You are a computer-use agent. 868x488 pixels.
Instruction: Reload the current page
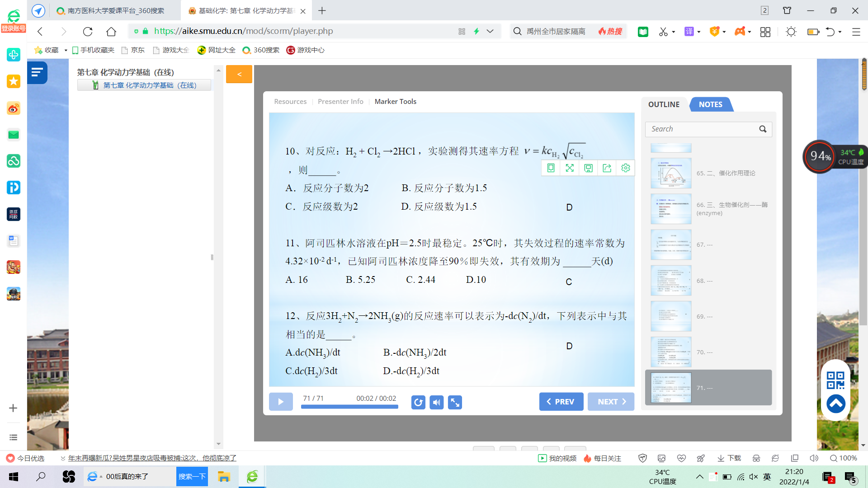88,31
